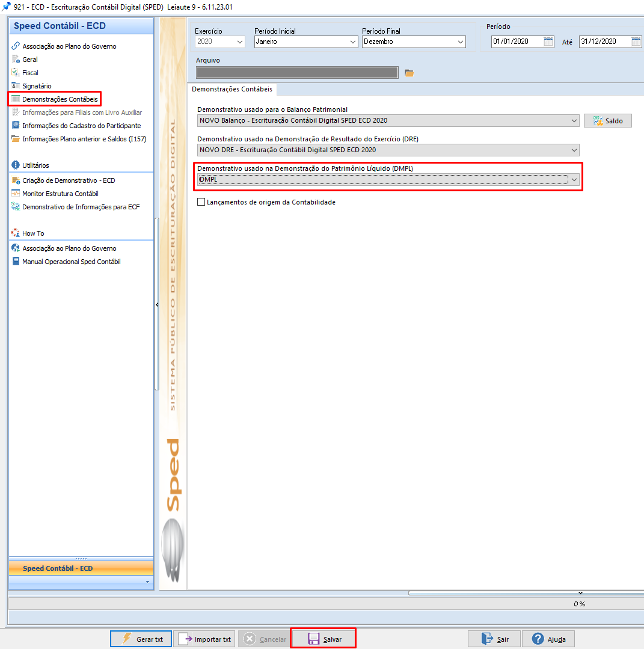Click the Utilitários info icon
644x649 pixels.
[x=16, y=165]
